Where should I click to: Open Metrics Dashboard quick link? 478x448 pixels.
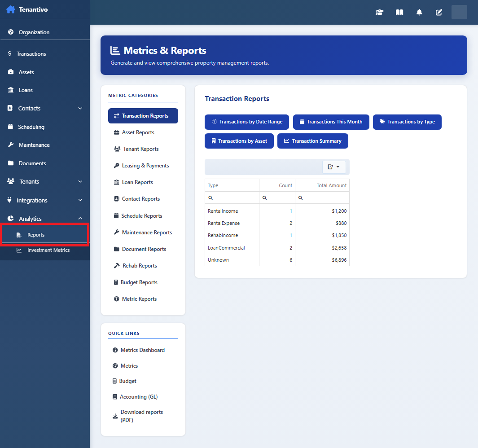click(143, 350)
